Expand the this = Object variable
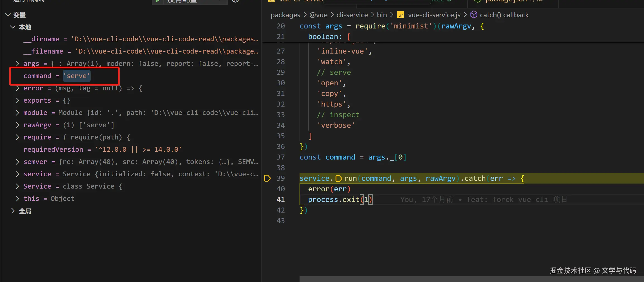 tap(18, 199)
